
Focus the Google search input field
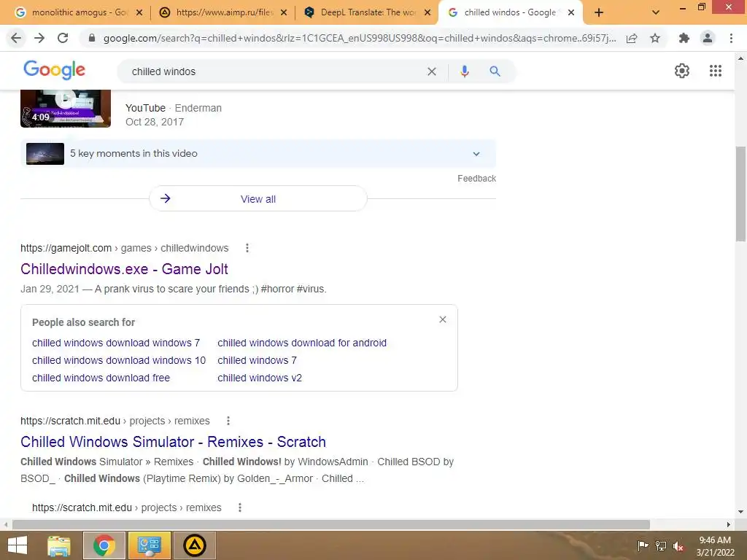(x=276, y=71)
